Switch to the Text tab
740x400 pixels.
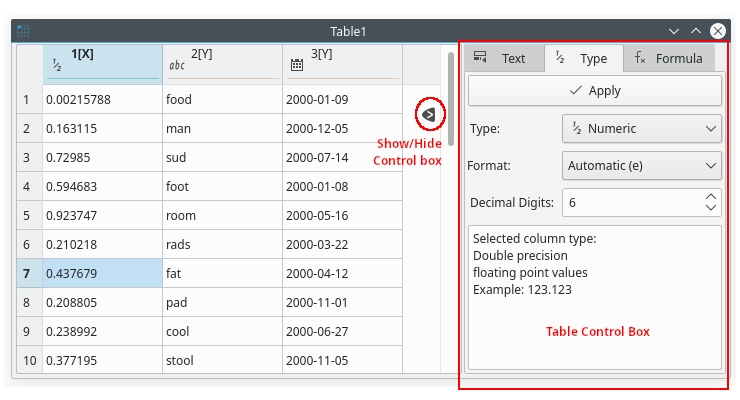(502, 59)
